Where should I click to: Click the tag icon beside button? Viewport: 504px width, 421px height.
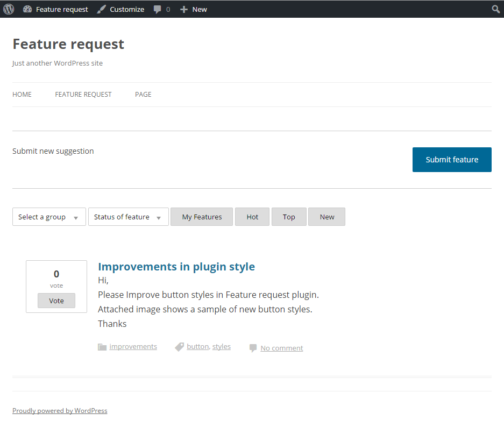[180, 347]
